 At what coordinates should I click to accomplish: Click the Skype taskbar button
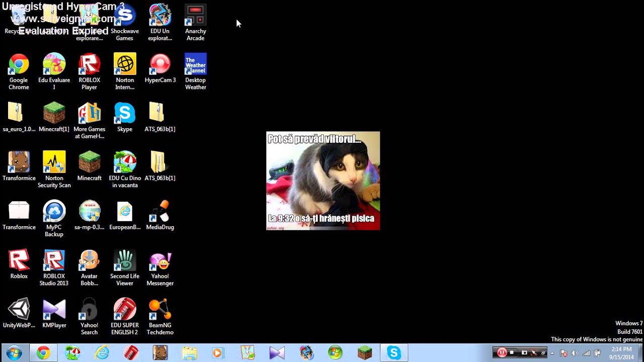[x=394, y=353]
